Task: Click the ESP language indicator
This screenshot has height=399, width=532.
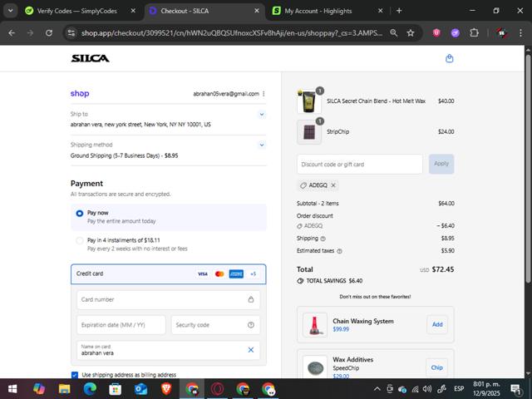Action: [459, 389]
